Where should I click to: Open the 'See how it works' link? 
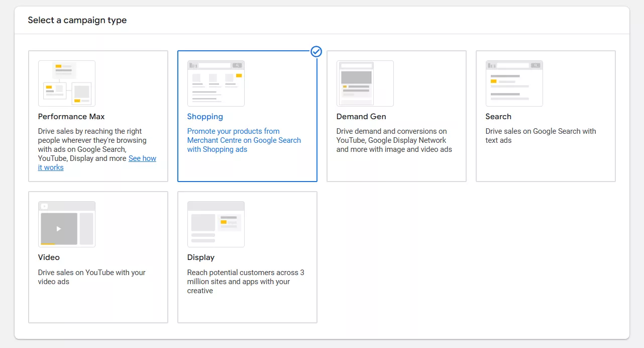[142, 158]
